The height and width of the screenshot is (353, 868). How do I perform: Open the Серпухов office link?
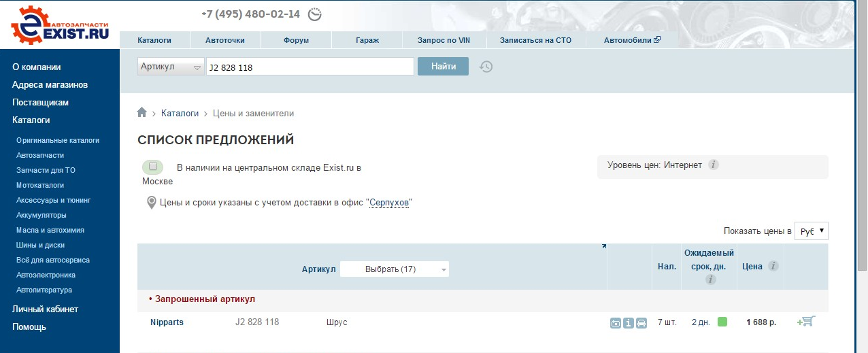click(x=389, y=203)
